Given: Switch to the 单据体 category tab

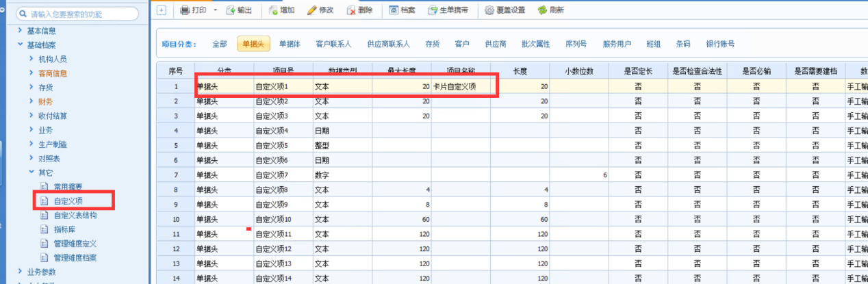Looking at the screenshot, I should (x=290, y=44).
